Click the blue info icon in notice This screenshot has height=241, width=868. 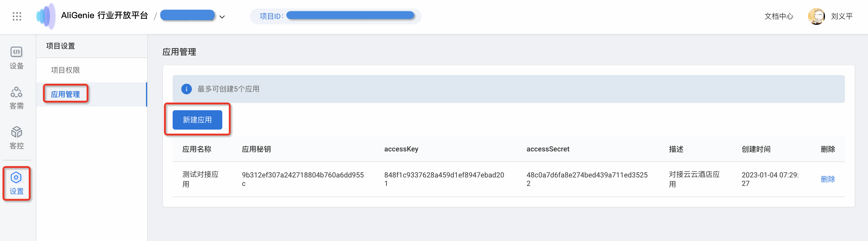coord(186,89)
